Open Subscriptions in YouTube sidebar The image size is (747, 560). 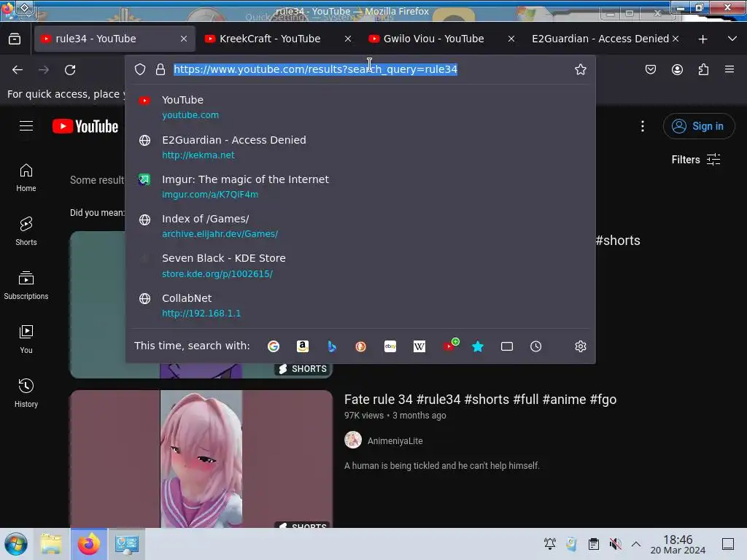pyautogui.click(x=26, y=285)
